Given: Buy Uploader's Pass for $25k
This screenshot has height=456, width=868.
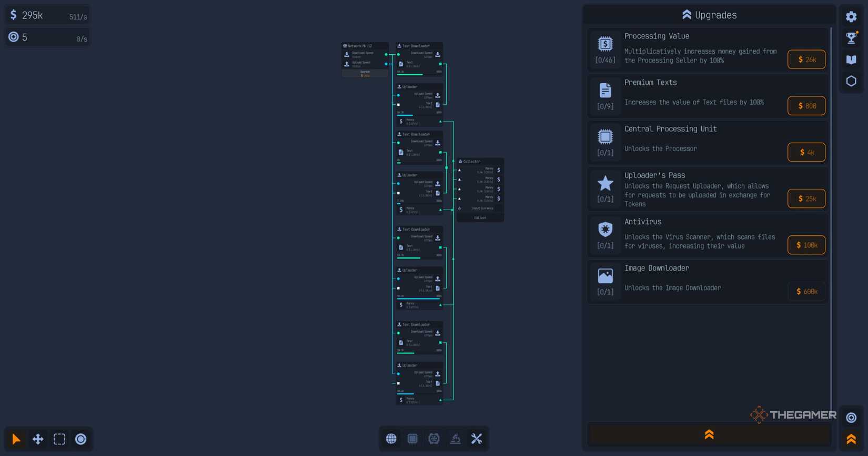Looking at the screenshot, I should click(x=806, y=199).
